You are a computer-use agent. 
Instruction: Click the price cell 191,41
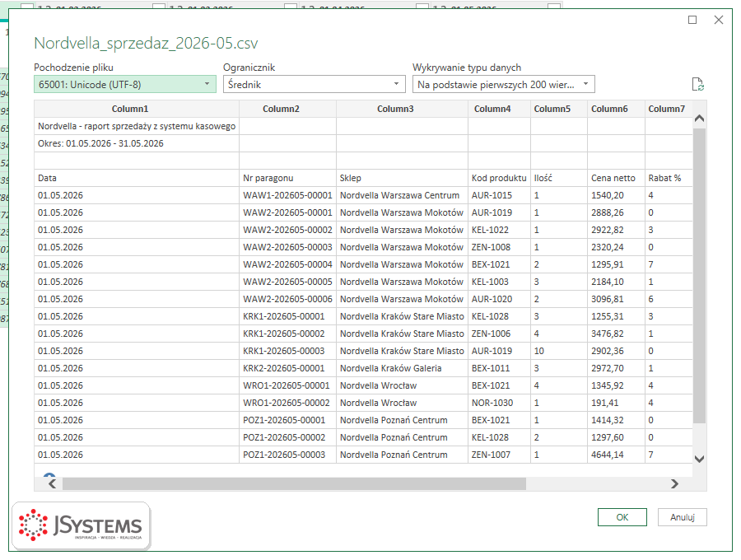click(616, 403)
